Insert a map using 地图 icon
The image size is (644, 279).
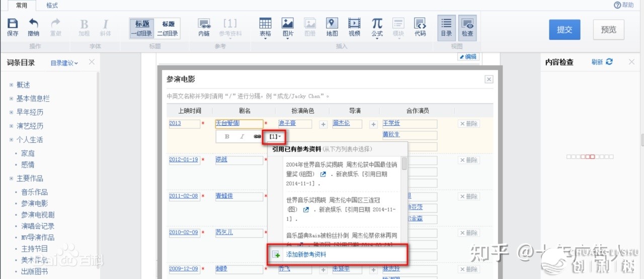pyautogui.click(x=332, y=24)
